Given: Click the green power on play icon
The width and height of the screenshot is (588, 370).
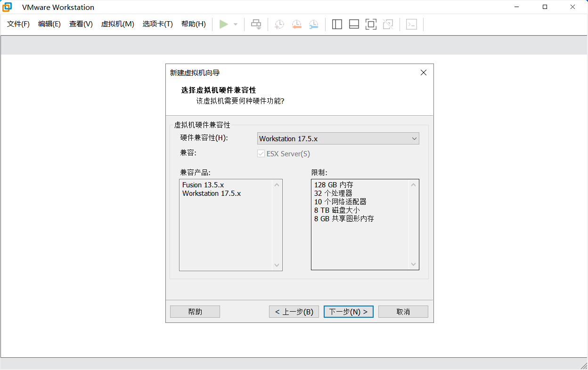Looking at the screenshot, I should point(224,24).
